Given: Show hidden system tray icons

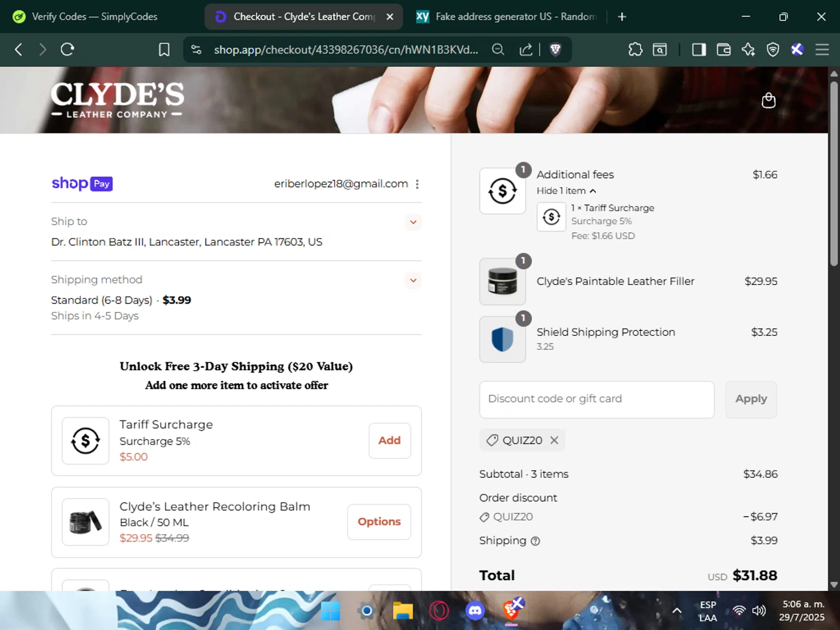Looking at the screenshot, I should [677, 610].
